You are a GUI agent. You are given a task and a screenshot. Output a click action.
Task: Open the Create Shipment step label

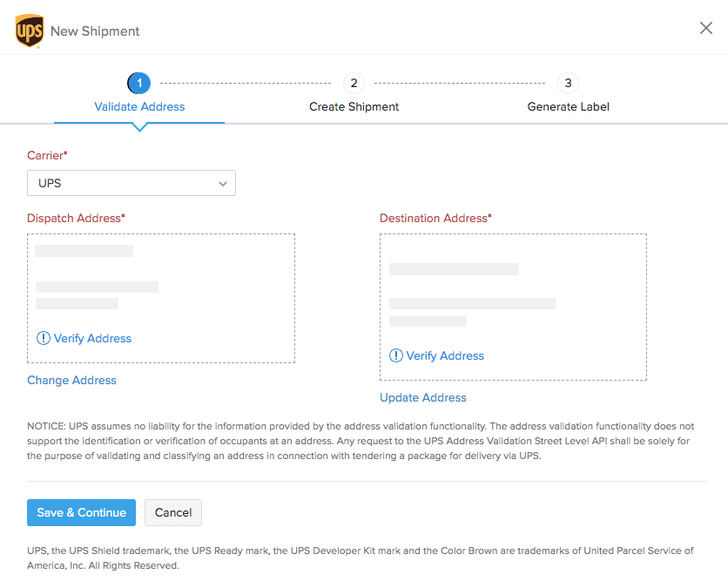click(354, 106)
